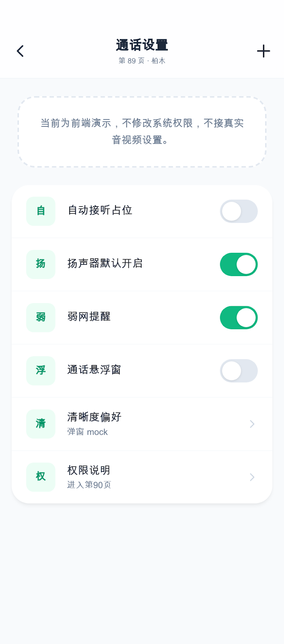The image size is (284, 644).
Task: Tap the 弱 weak-network icon badge
Action: click(x=41, y=318)
